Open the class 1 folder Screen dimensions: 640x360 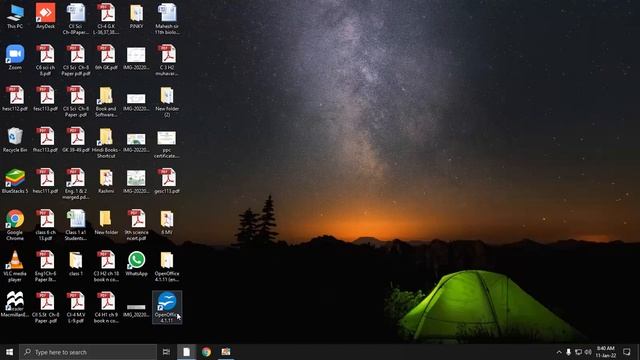tap(76, 264)
